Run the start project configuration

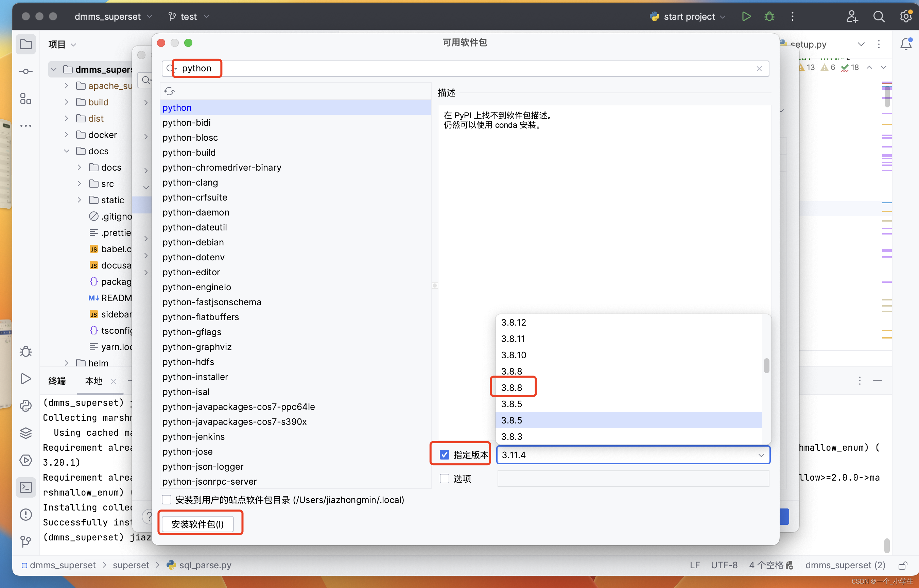tap(746, 16)
